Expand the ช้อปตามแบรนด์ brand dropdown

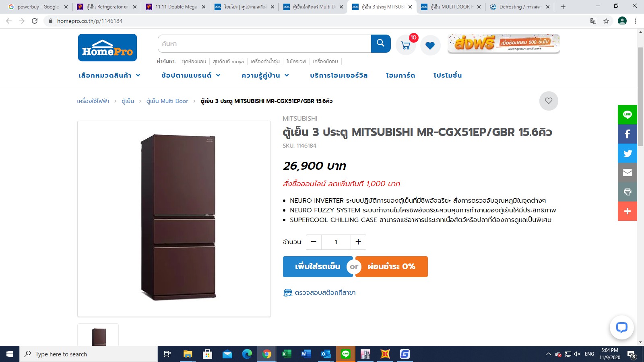191,75
